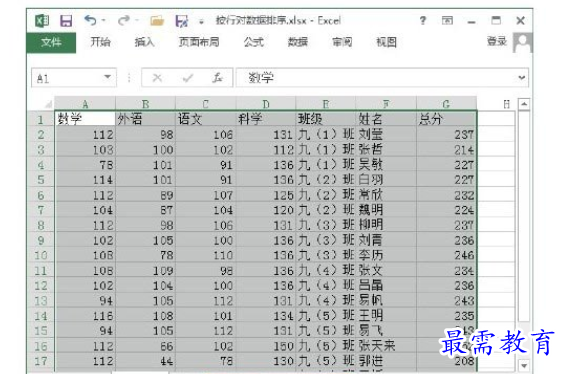Undo the last action

point(90,20)
